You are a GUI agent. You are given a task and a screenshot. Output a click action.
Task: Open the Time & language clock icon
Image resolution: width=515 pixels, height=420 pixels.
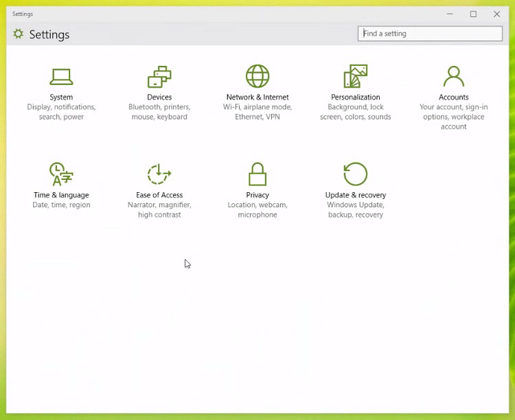(x=61, y=174)
